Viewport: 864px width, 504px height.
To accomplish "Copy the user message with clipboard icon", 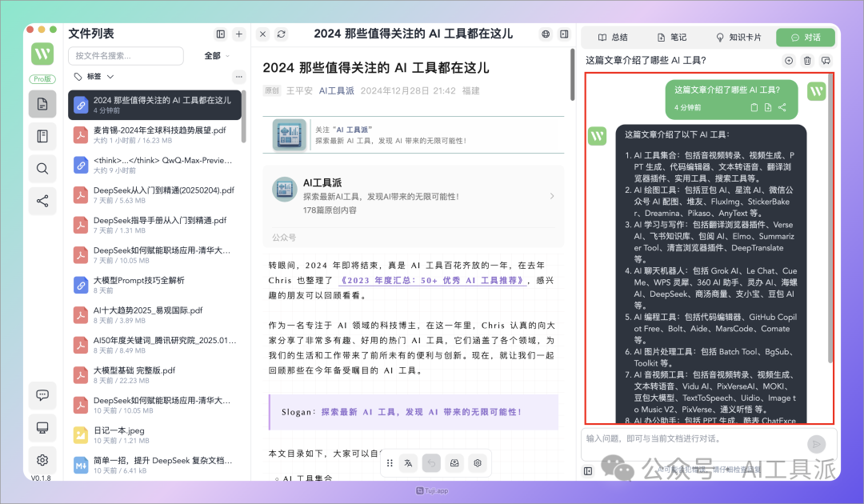I will coord(754,107).
